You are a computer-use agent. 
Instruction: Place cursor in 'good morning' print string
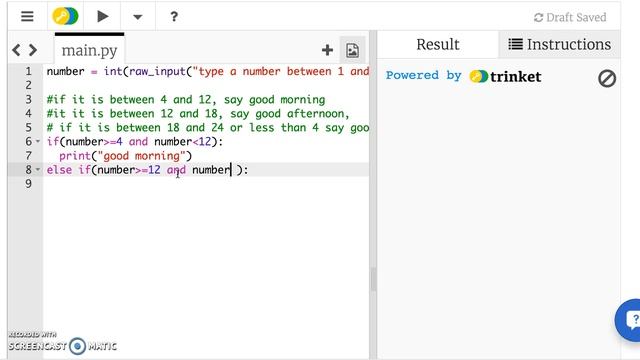tap(141, 156)
